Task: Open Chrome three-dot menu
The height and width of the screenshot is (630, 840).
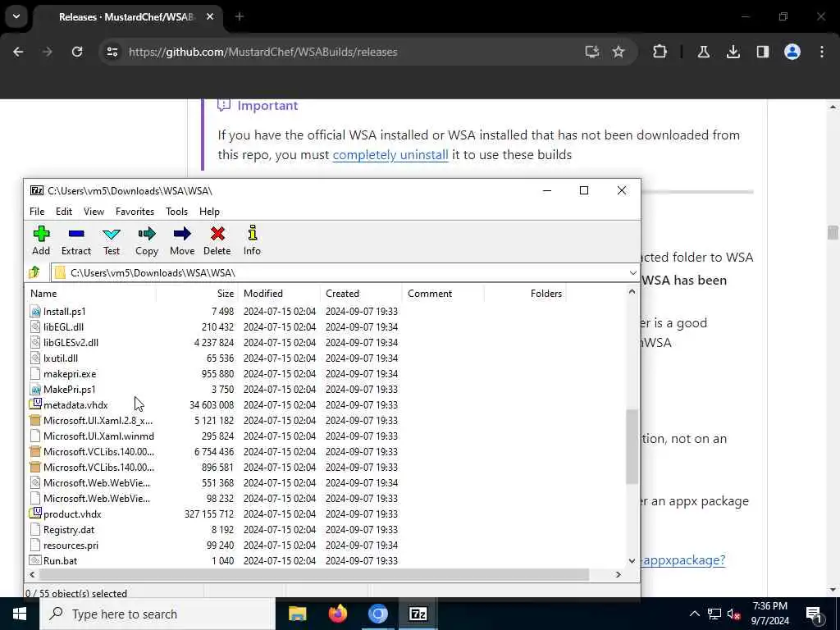Action: pos(822,52)
